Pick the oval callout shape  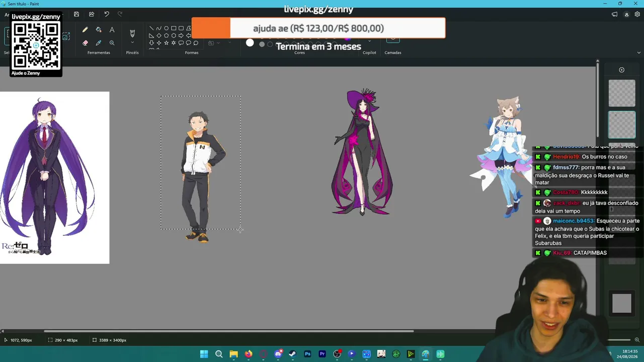point(189,43)
